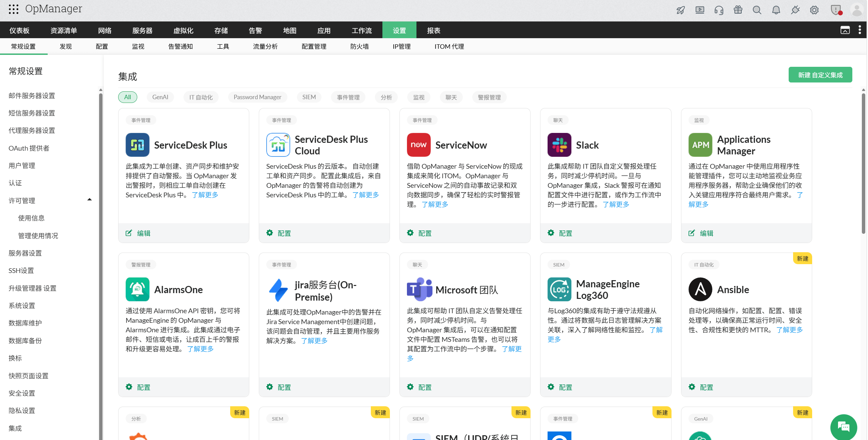Image resolution: width=868 pixels, height=440 pixels.
Task: Filter integrations by 分析 chip
Action: pyautogui.click(x=386, y=97)
